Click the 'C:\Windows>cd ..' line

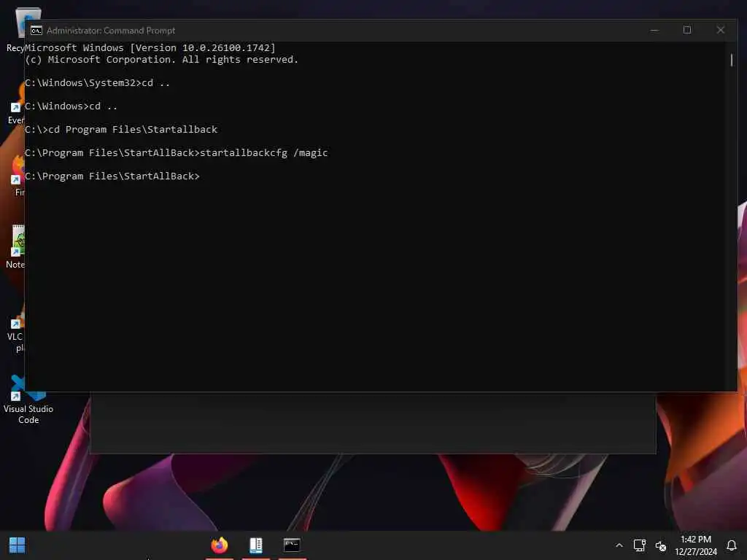point(71,106)
